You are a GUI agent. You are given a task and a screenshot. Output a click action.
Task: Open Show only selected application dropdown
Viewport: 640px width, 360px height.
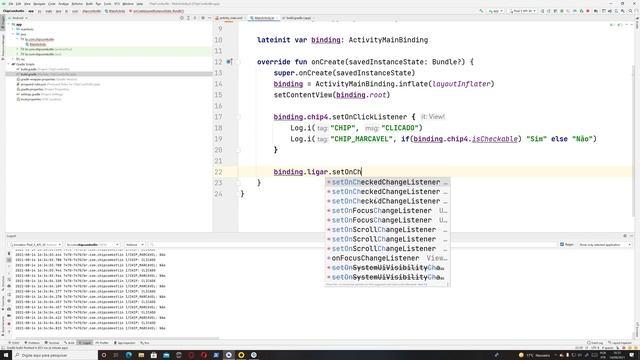[604, 244]
